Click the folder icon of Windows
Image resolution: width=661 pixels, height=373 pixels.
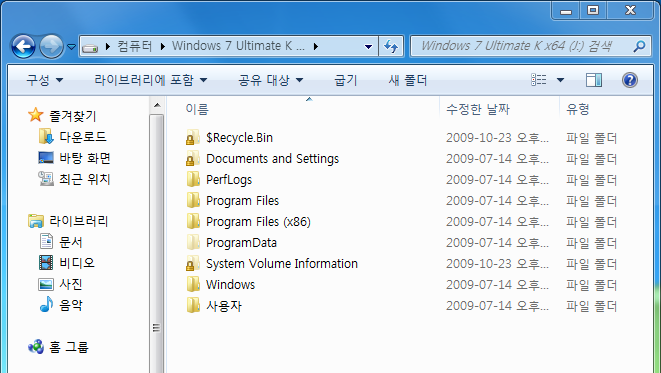pos(193,284)
